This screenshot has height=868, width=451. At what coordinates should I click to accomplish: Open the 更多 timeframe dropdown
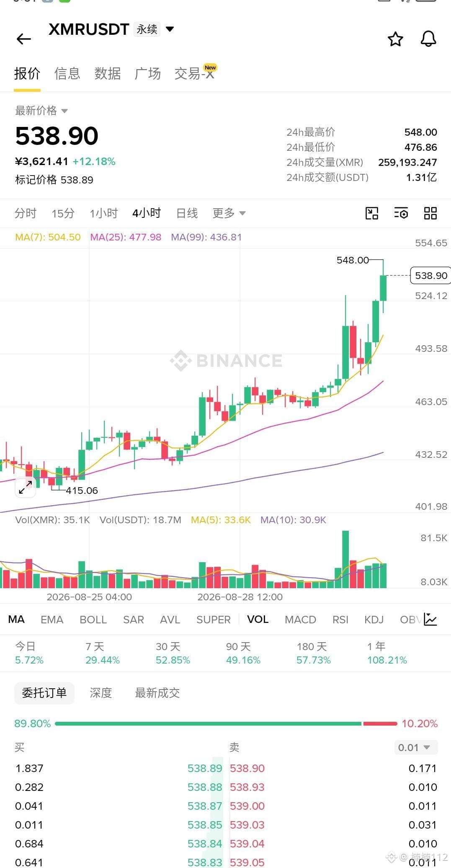coord(229,213)
